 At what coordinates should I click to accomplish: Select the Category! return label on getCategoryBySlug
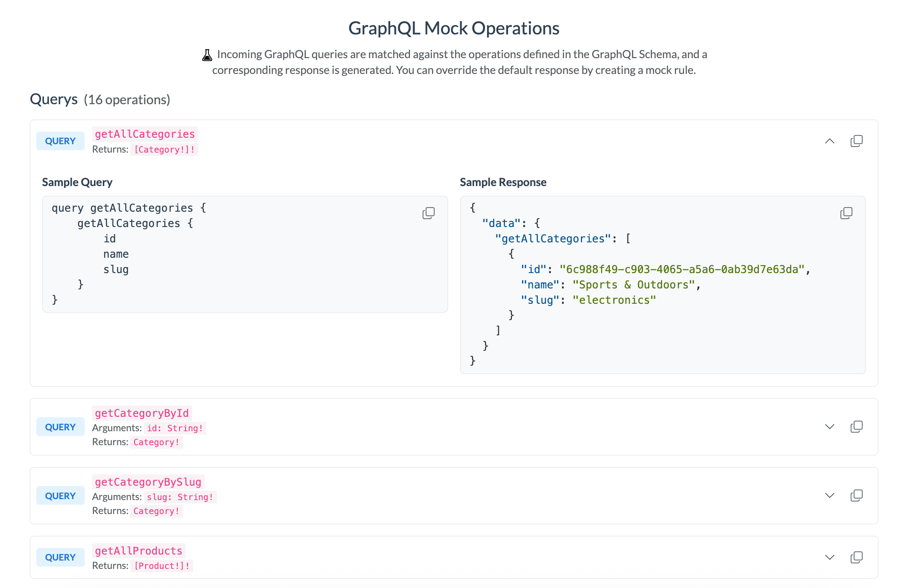click(156, 511)
